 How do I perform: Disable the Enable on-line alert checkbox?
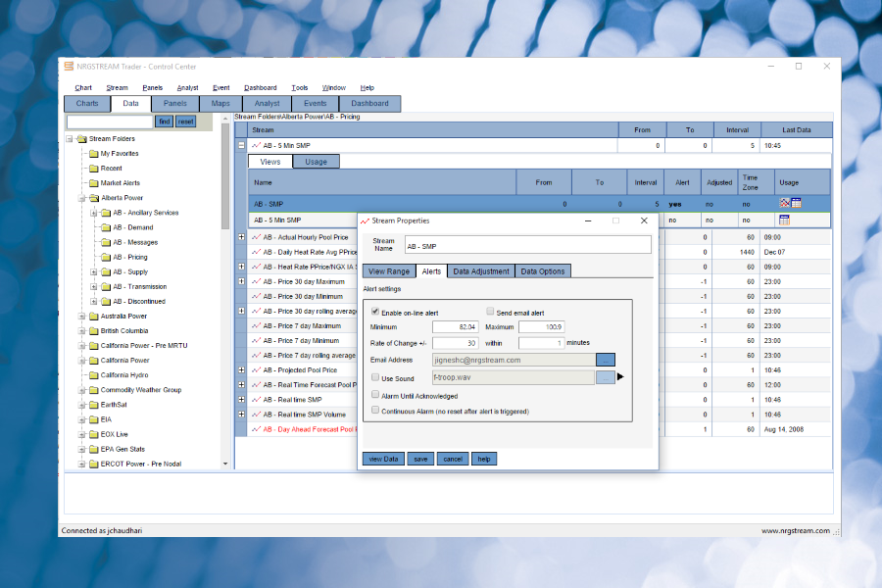(x=375, y=312)
